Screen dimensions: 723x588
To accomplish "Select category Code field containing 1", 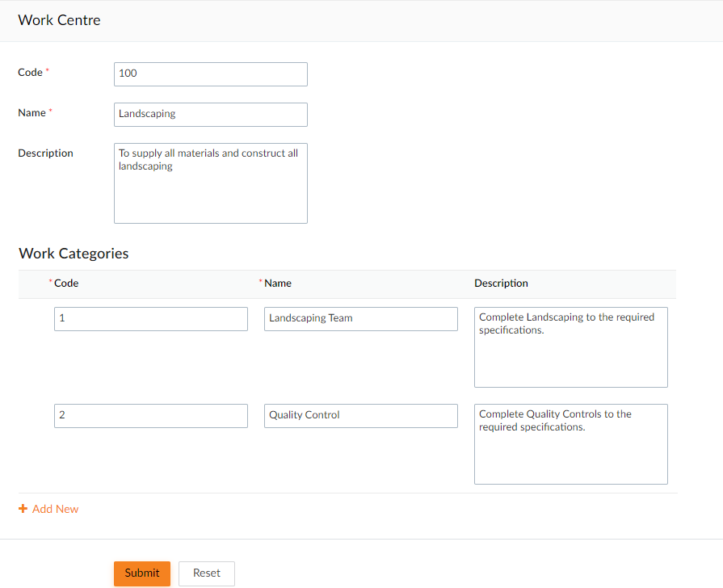I will [151, 319].
